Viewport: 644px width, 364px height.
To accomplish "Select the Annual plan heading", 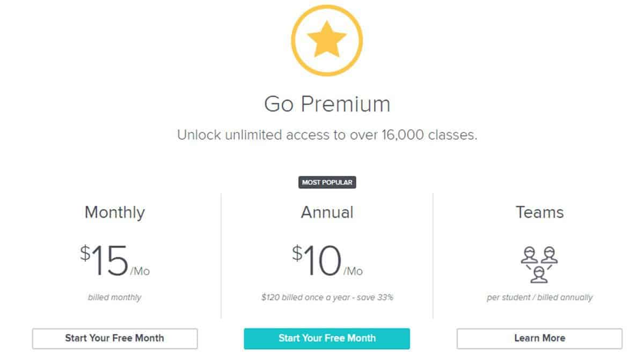I will (327, 212).
